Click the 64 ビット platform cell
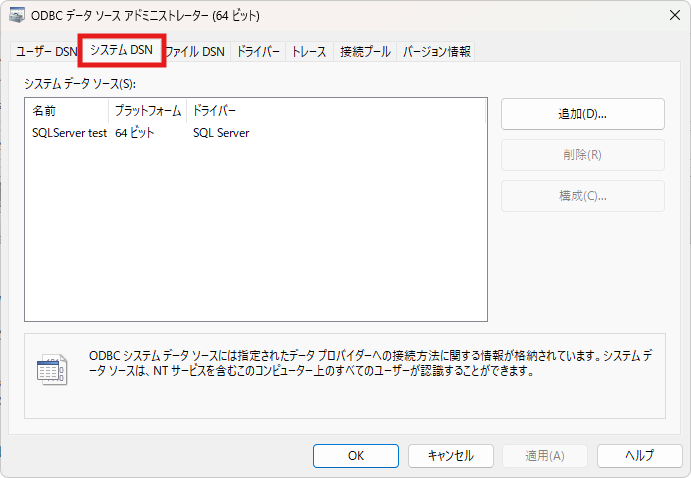Image resolution: width=691 pixels, height=478 pixels. tap(135, 133)
